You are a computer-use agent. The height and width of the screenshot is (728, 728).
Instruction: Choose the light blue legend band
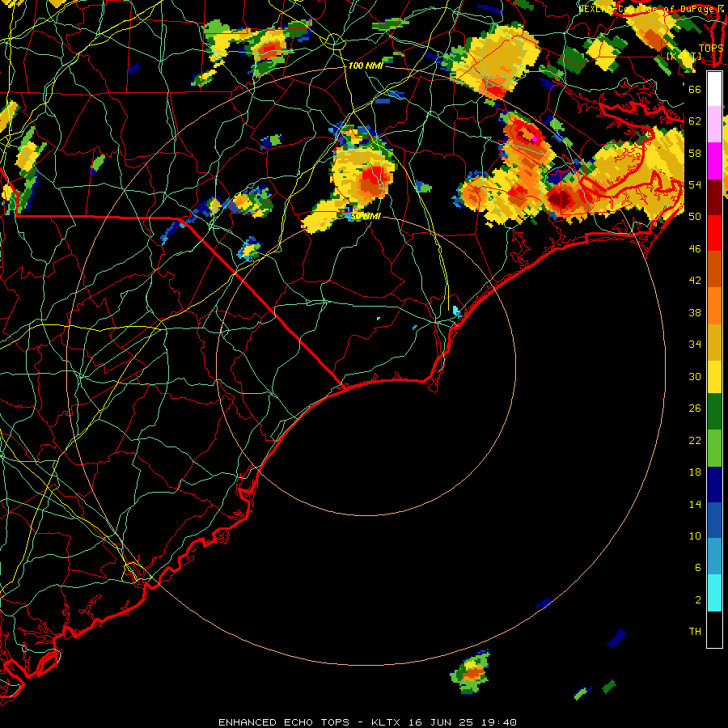(714, 557)
